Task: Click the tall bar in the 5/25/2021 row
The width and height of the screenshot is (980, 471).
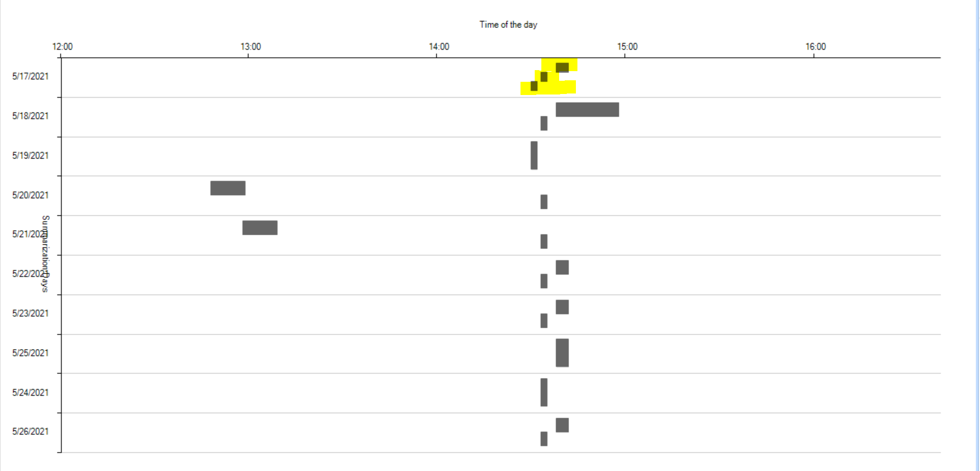Action: coord(562,353)
